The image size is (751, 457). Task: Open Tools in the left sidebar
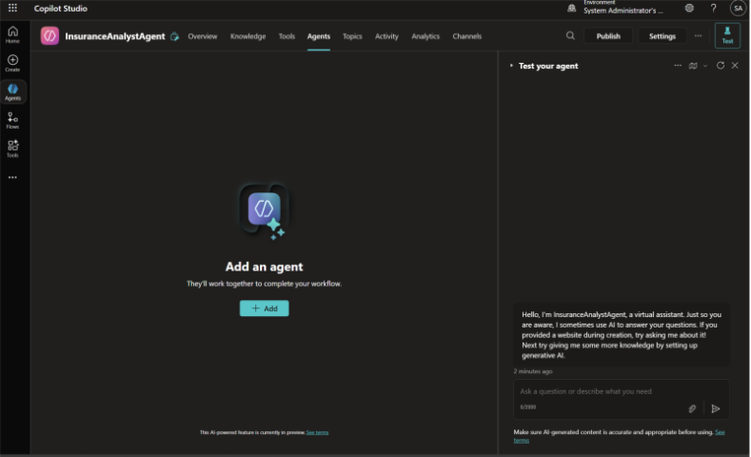coord(12,149)
